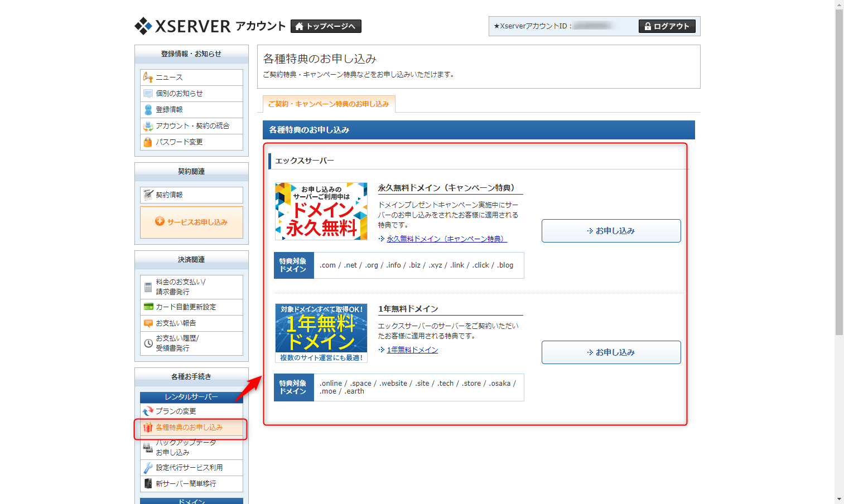Open 登録情報 menu item
The image size is (844, 504).
191,110
